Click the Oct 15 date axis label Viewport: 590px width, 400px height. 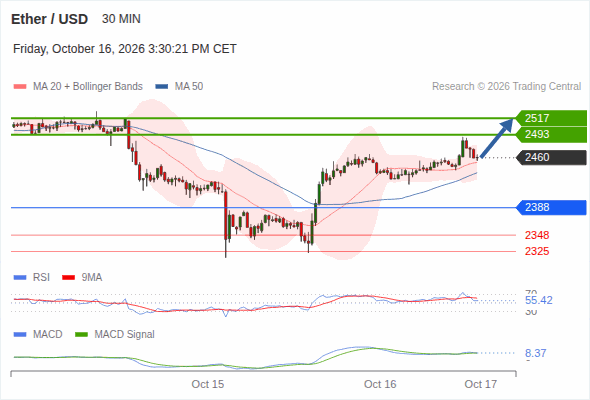tap(207, 384)
